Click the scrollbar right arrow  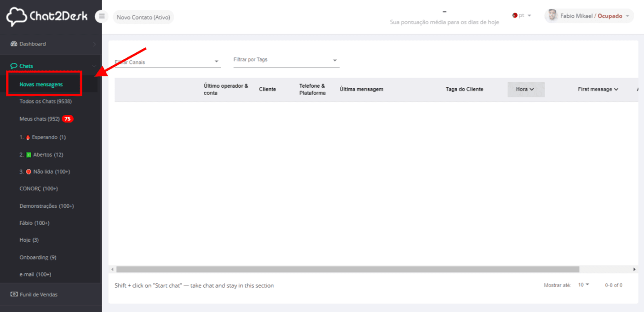pyautogui.click(x=634, y=269)
